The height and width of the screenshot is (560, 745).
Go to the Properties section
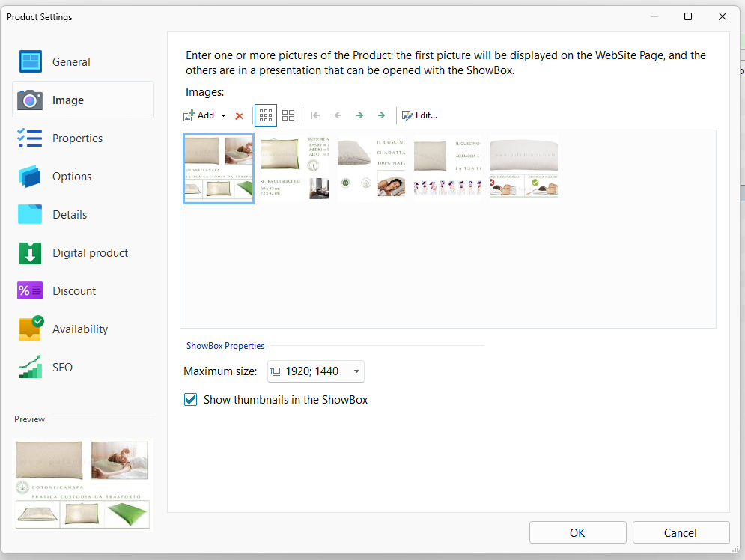click(x=77, y=139)
